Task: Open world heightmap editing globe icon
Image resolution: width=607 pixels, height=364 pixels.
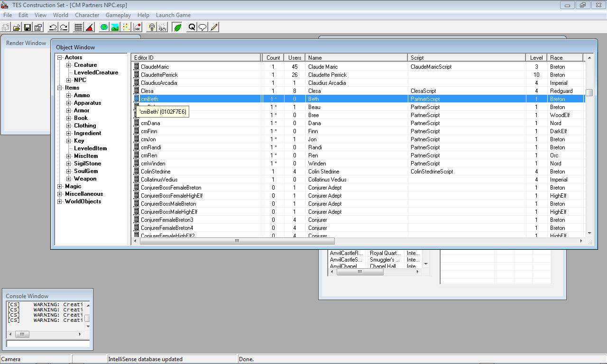Action: click(x=104, y=27)
